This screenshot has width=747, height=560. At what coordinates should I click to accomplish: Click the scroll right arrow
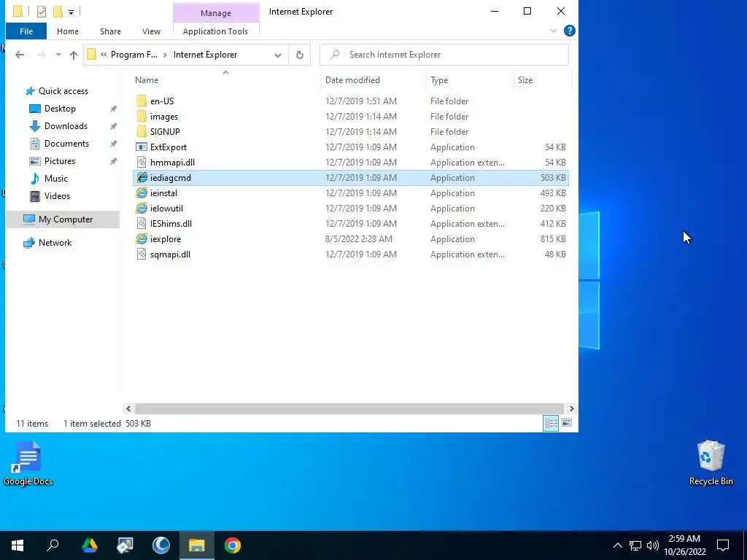click(x=571, y=408)
